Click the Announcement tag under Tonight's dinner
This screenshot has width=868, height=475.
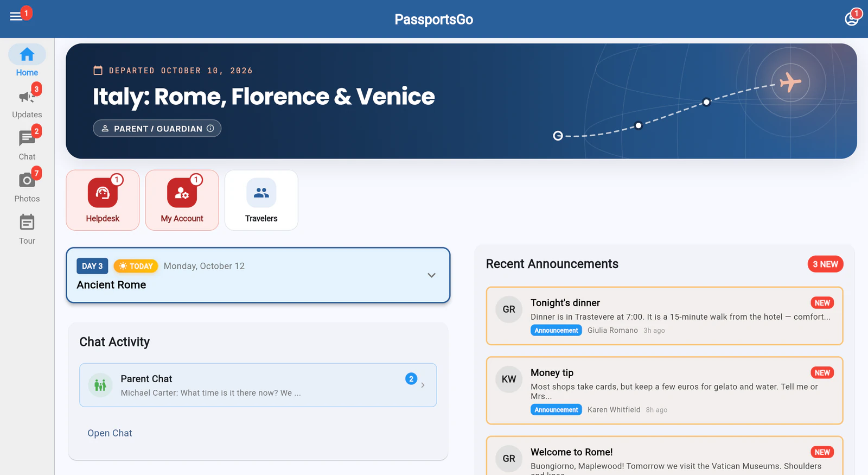556,331
